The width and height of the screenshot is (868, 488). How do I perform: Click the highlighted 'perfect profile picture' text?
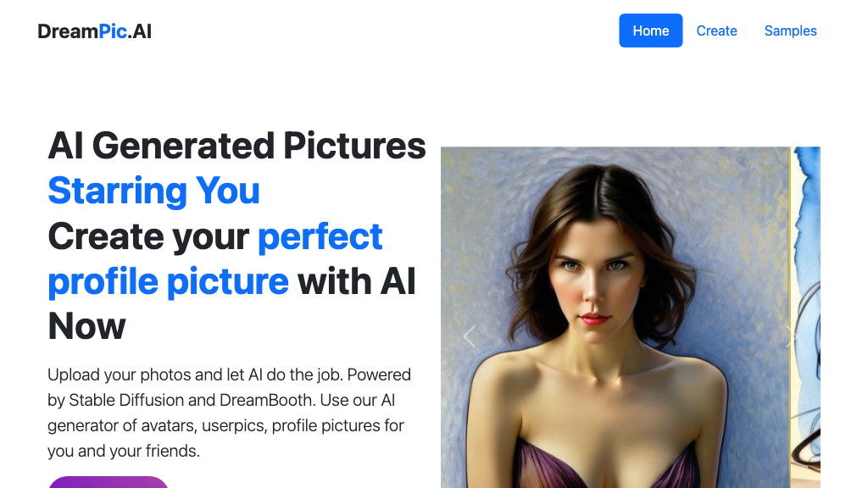168,280
